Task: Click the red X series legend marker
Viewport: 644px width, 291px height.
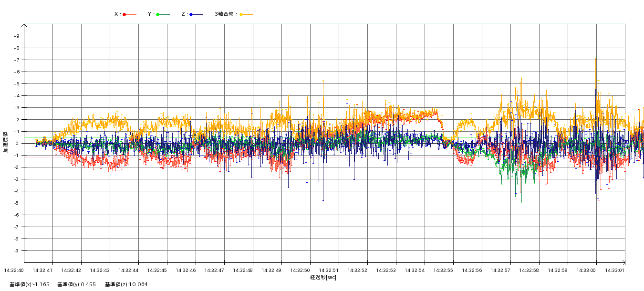Action: 125,14
